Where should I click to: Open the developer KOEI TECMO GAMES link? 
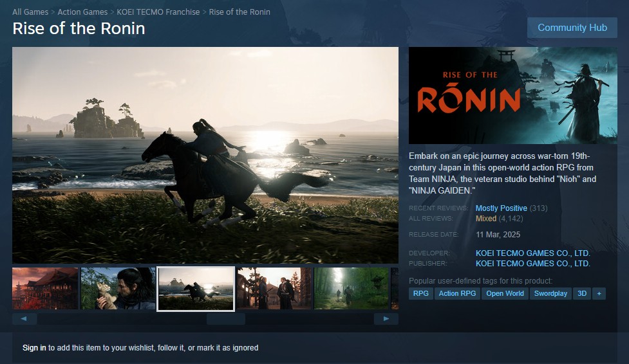[532, 253]
